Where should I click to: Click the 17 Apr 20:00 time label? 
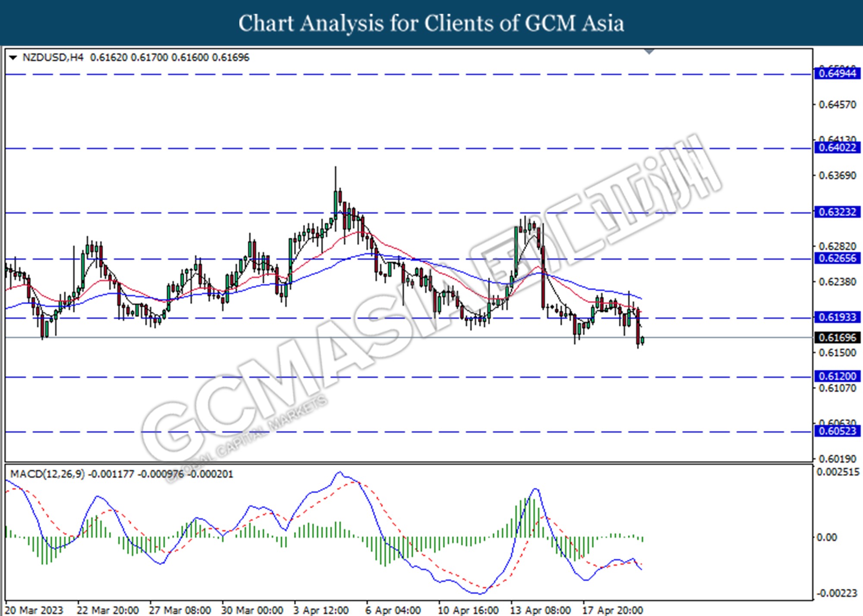point(612,610)
